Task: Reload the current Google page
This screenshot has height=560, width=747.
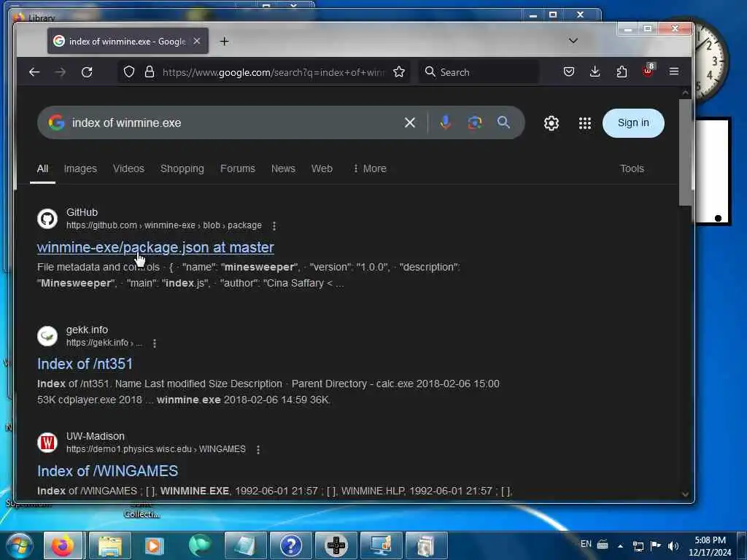Action: click(86, 72)
